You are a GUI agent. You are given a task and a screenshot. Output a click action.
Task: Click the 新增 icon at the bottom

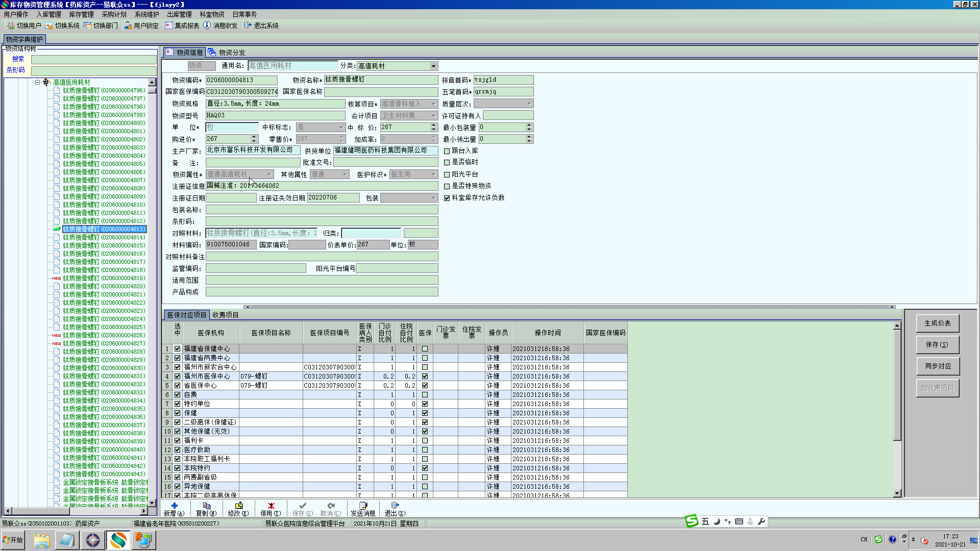(174, 506)
